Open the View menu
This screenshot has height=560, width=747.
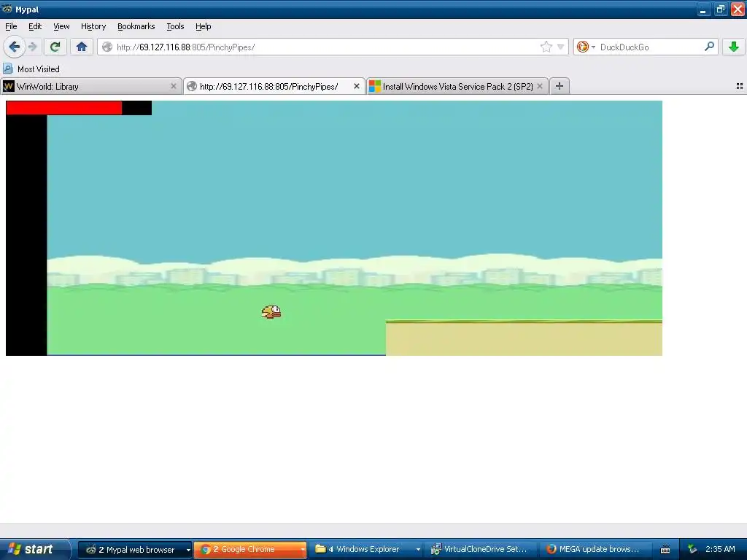point(61,26)
